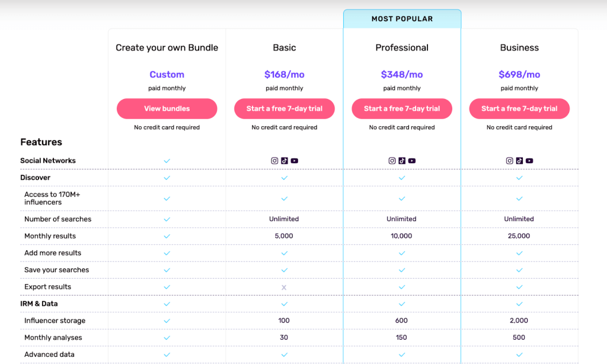The image size is (607, 364).
Task: Click the Discover row label
Action: tap(35, 178)
